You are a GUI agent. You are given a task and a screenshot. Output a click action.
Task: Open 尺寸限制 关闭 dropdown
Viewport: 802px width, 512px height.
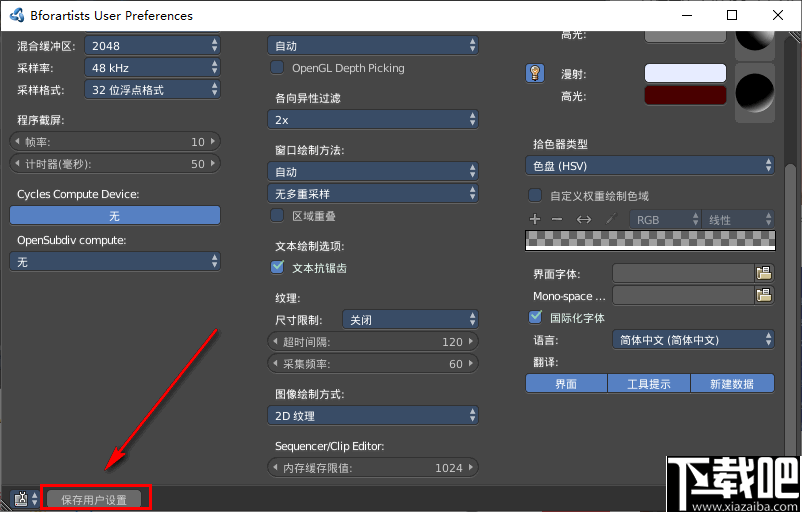410,320
